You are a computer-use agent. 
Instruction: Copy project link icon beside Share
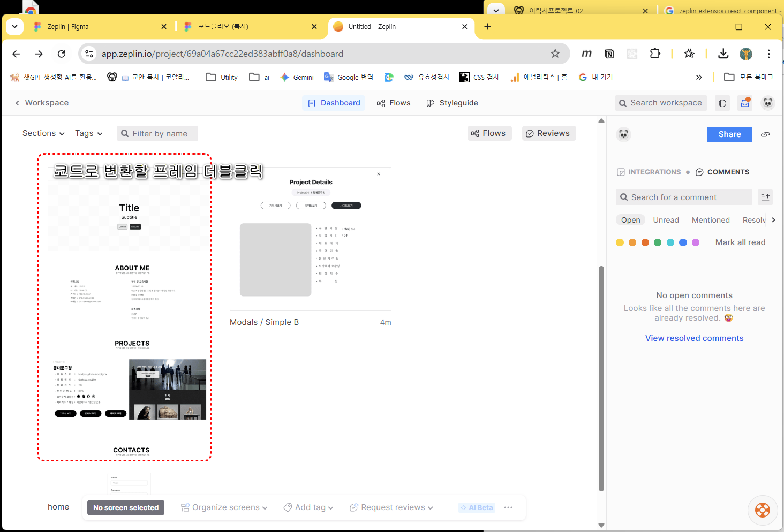point(765,134)
